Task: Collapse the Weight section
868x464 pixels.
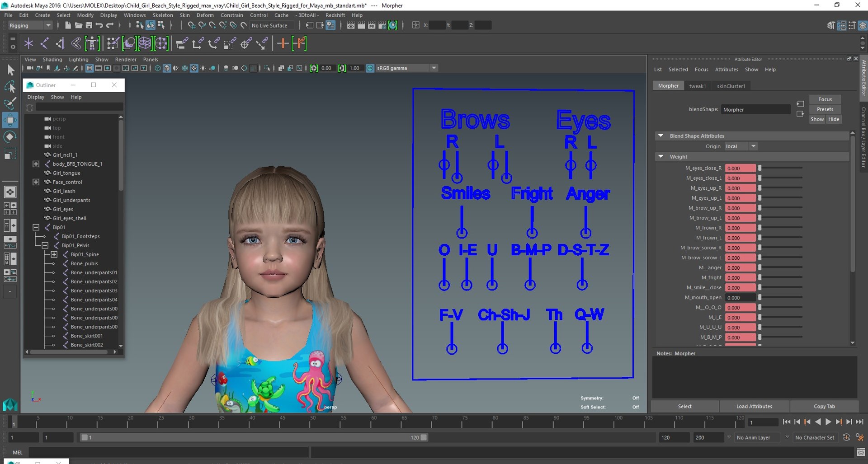Action: [661, 156]
